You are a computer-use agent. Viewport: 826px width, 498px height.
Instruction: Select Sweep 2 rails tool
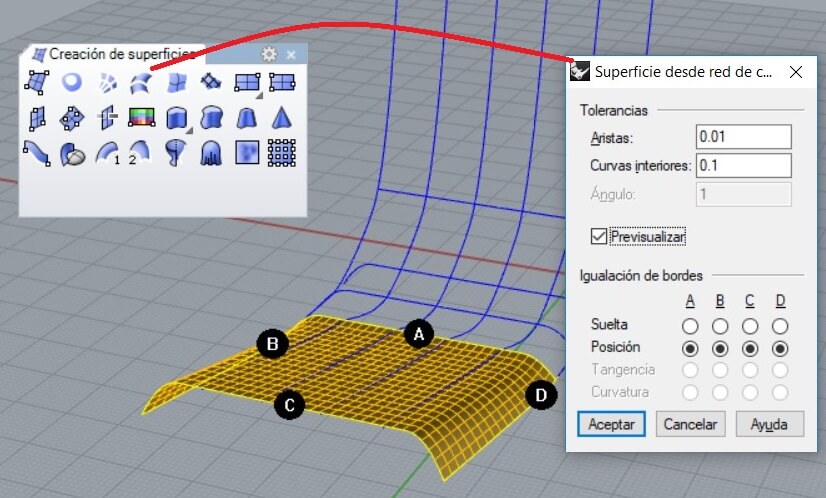point(141,153)
